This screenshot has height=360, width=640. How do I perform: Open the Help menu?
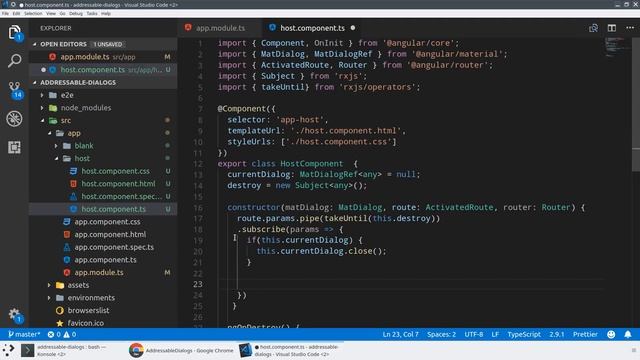point(106,13)
